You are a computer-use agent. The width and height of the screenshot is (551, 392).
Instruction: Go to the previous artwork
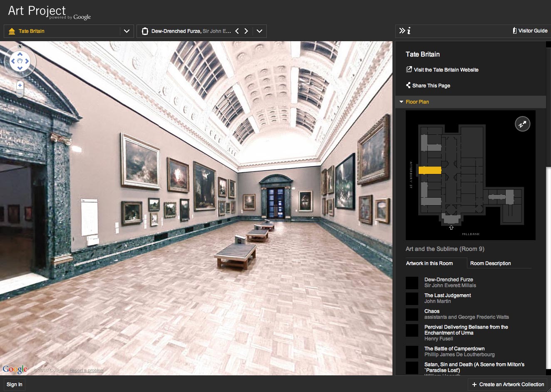[x=237, y=31]
